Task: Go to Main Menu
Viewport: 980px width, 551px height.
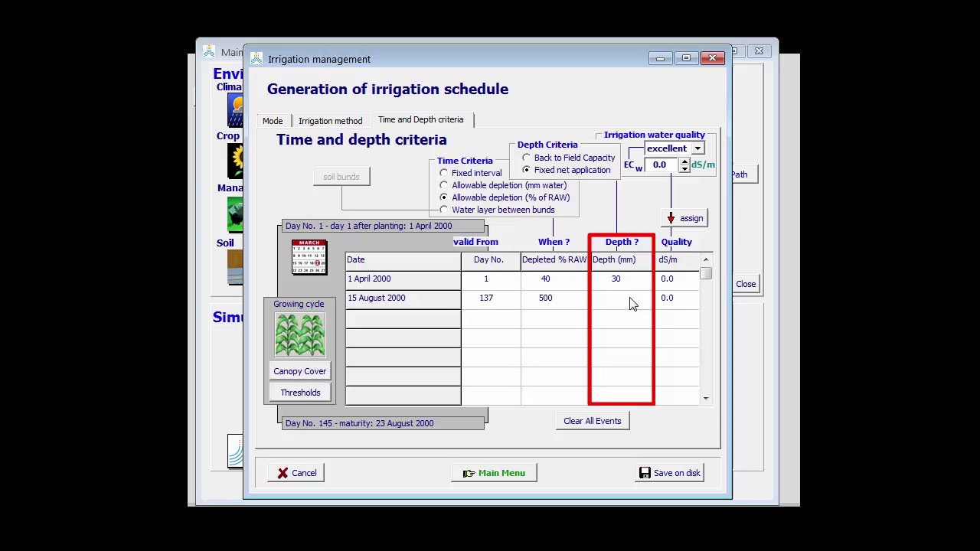Action: point(494,473)
